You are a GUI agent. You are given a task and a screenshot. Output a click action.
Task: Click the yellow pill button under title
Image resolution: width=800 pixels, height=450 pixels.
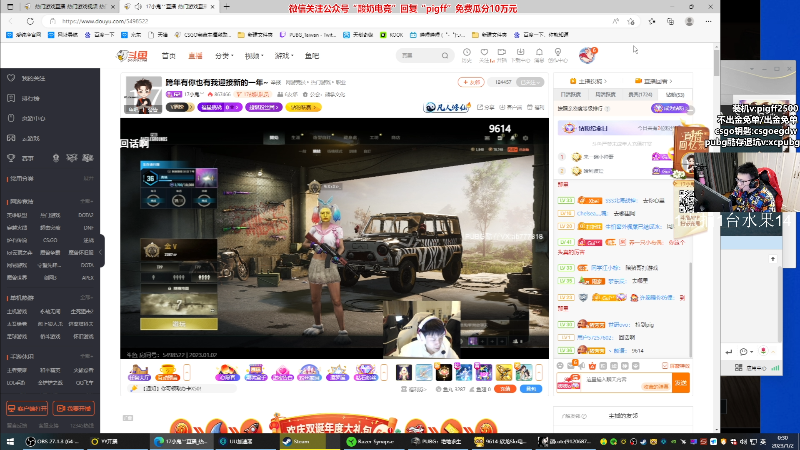(303, 107)
